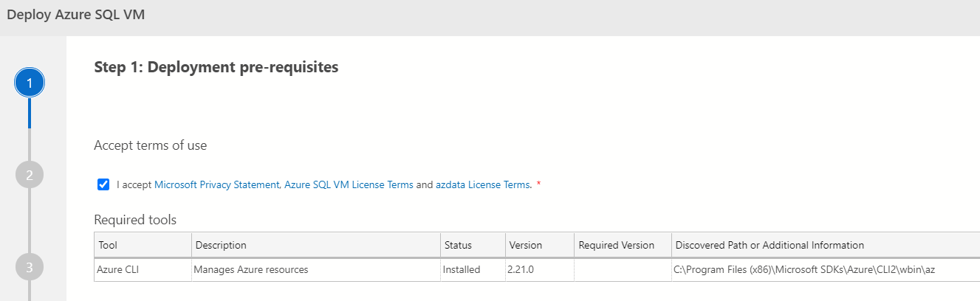This screenshot has height=301, width=980.
Task: Uncheck the accept terms of use checkbox
Action: click(103, 184)
